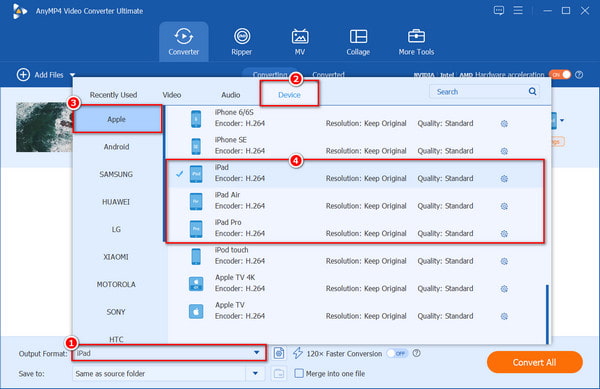600x389 pixels.
Task: Choose the iPad profile name
Action: [222, 167]
